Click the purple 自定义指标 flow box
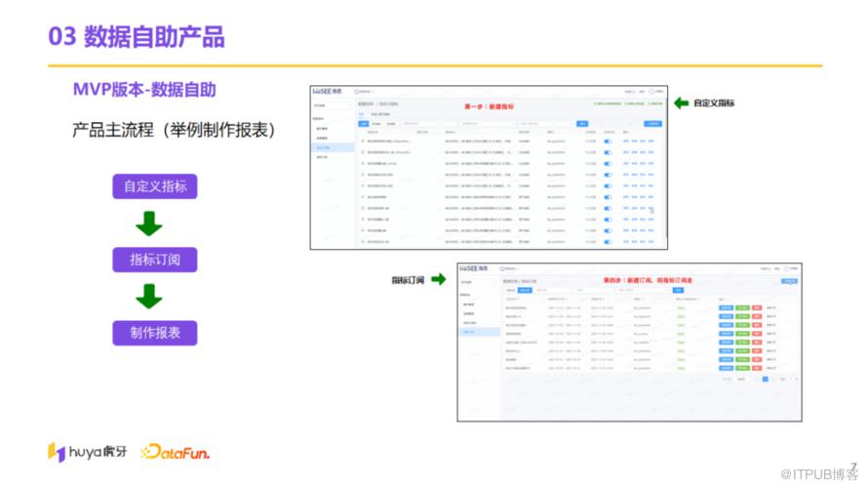This screenshot has width=868, height=489. (154, 186)
